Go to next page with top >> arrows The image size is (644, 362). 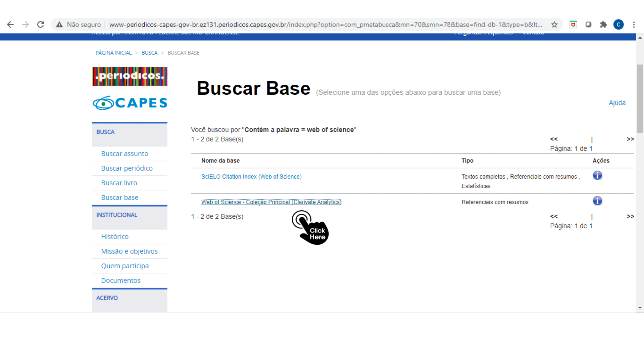click(x=630, y=139)
